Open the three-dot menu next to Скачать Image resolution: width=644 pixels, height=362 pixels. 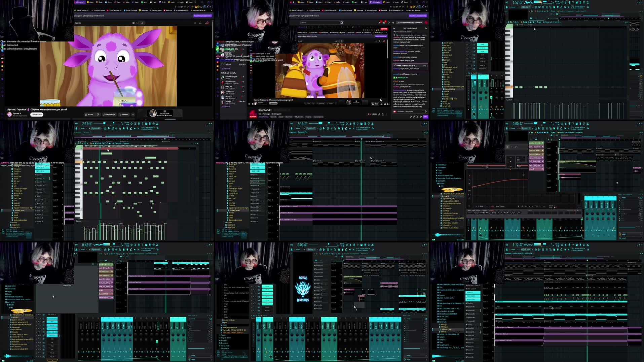[133, 114]
